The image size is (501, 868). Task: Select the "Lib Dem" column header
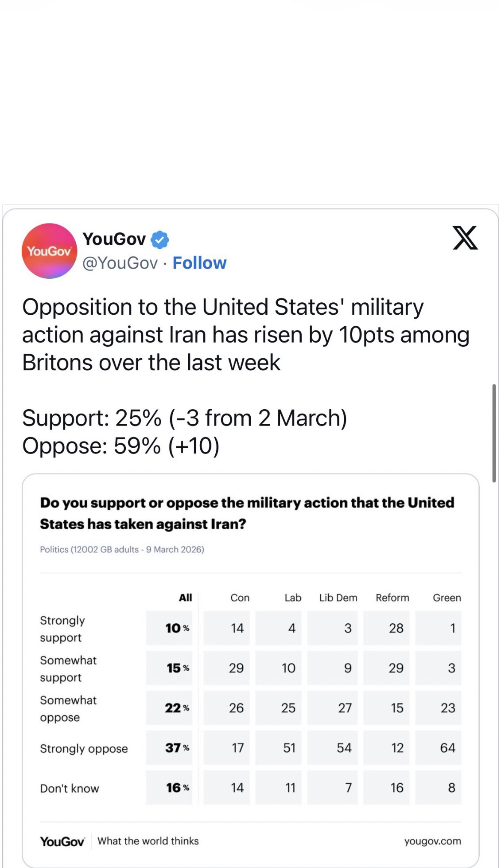(338, 598)
